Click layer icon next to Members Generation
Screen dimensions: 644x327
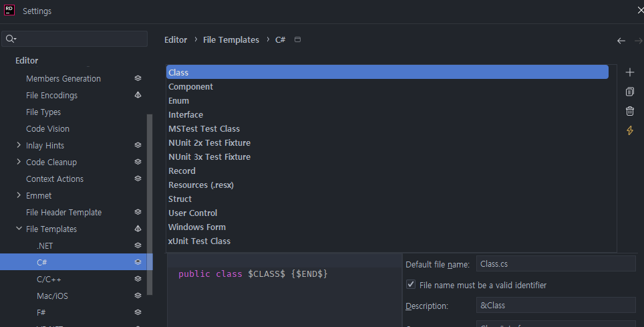[x=138, y=78]
